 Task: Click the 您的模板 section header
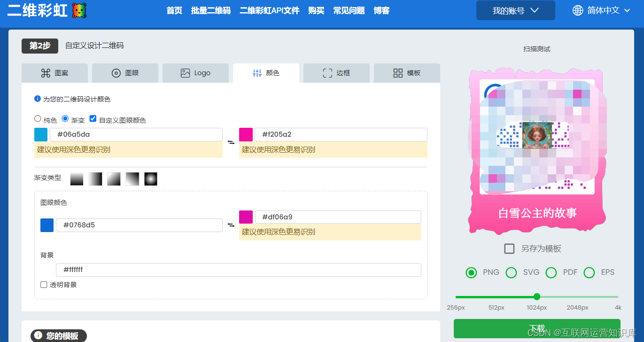tap(59, 335)
